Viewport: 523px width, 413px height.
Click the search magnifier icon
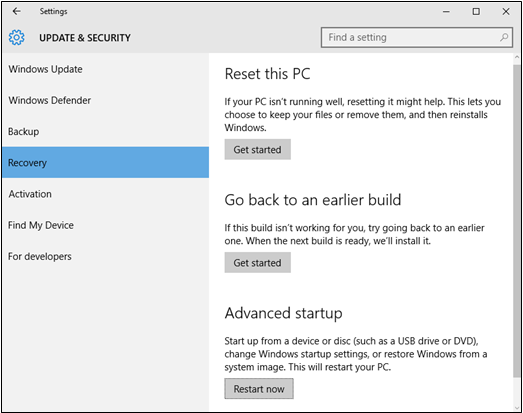pyautogui.click(x=504, y=37)
